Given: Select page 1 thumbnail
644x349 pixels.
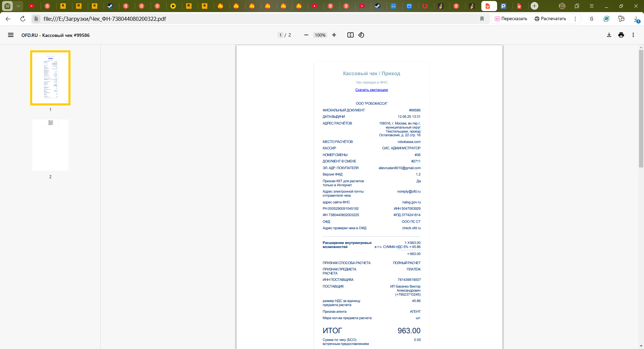Looking at the screenshot, I should pyautogui.click(x=50, y=78).
